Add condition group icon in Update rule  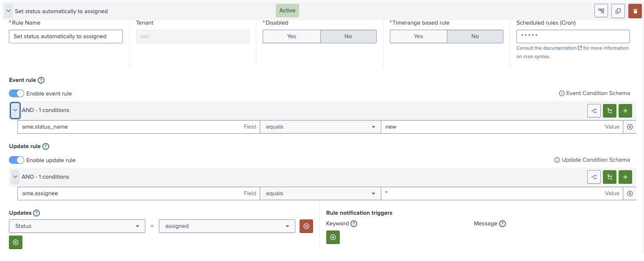(x=609, y=177)
